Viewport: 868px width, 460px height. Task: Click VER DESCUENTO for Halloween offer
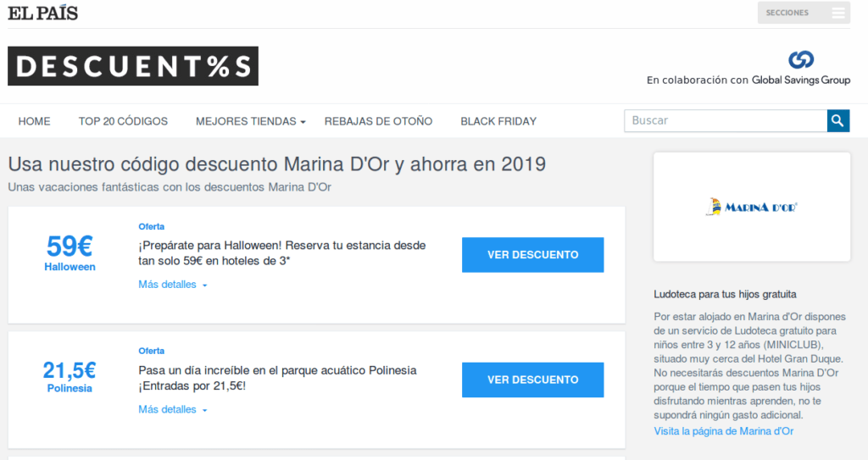(x=532, y=255)
